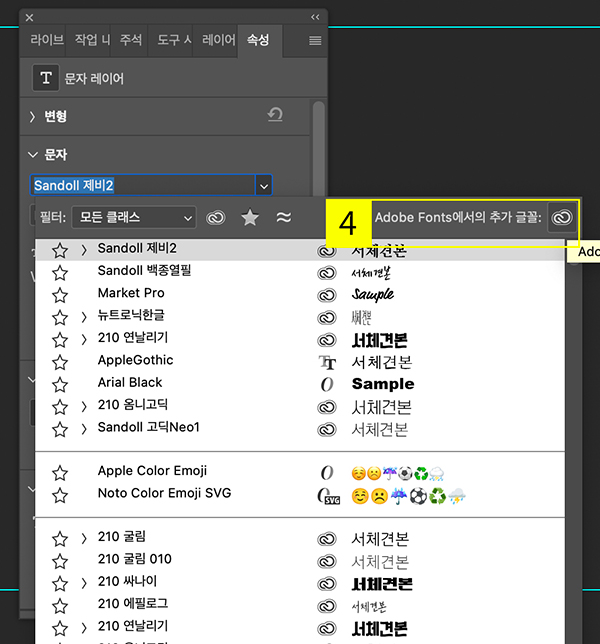The width and height of the screenshot is (600, 644).
Task: Favorite the Arial Black font
Action: click(60, 384)
